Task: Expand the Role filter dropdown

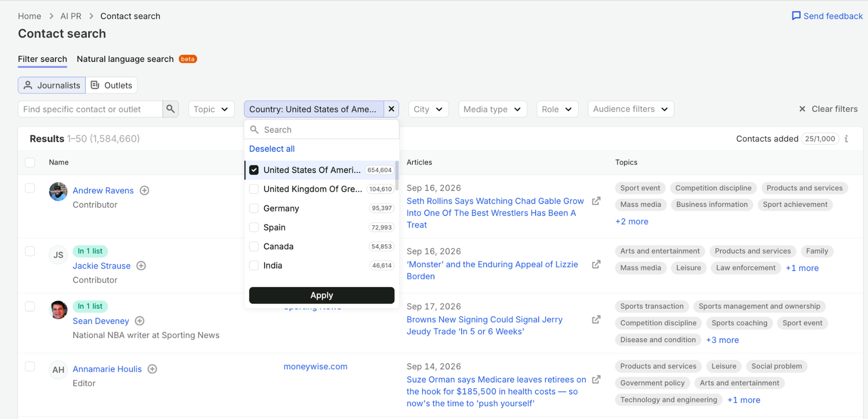Action: 557,109
